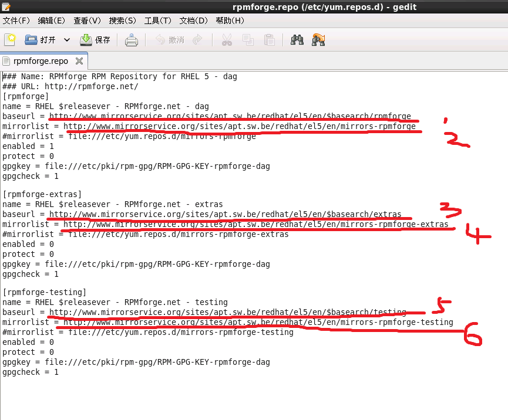The height and width of the screenshot is (420, 508).
Task: Click the last "gpgcheck = 1" line
Action: click(x=31, y=372)
